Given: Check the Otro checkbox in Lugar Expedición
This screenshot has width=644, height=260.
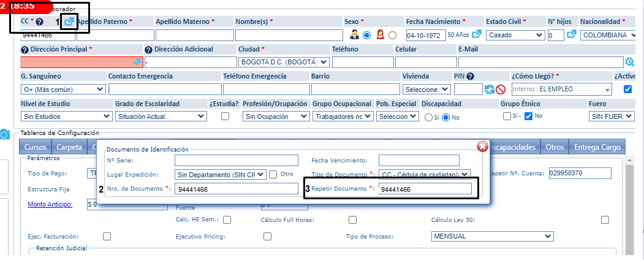Looking at the screenshot, I should (273, 174).
